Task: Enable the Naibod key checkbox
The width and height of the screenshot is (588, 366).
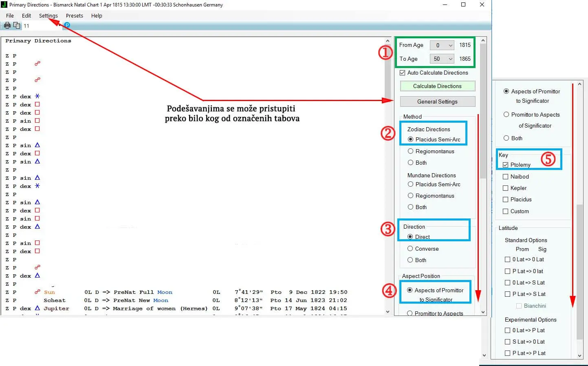Action: (x=506, y=177)
